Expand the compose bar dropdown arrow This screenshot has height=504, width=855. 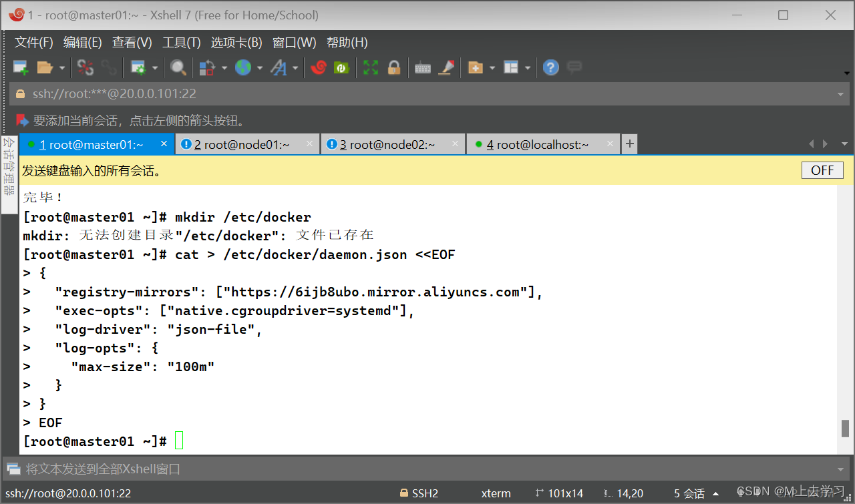[842, 469]
